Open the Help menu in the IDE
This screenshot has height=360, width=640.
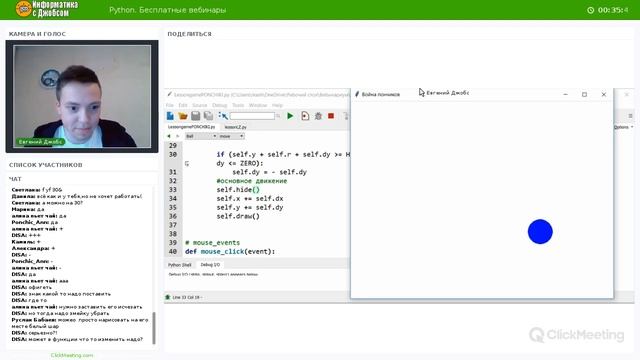click(x=277, y=105)
